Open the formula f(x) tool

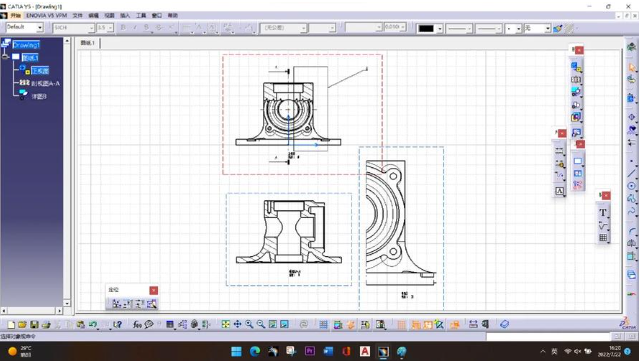(x=137, y=324)
